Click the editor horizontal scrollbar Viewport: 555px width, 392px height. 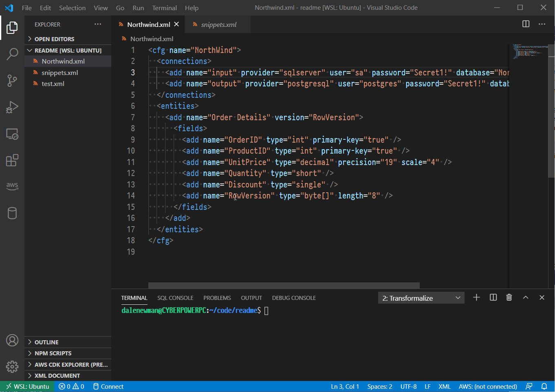(284, 285)
